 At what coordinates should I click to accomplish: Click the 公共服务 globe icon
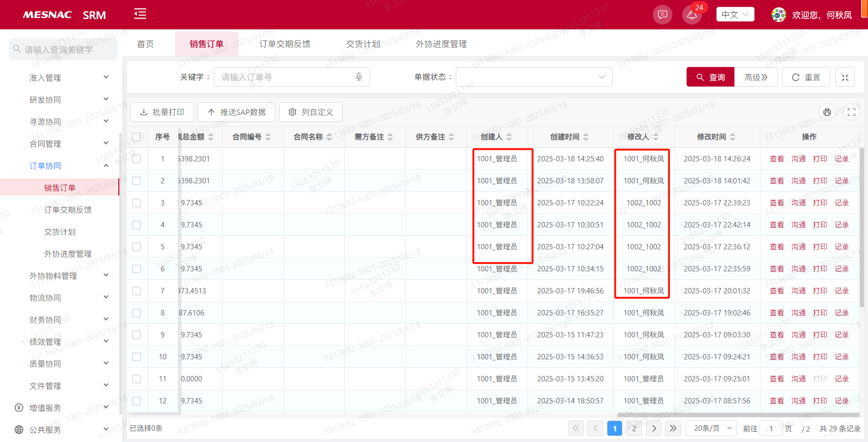coord(19,430)
